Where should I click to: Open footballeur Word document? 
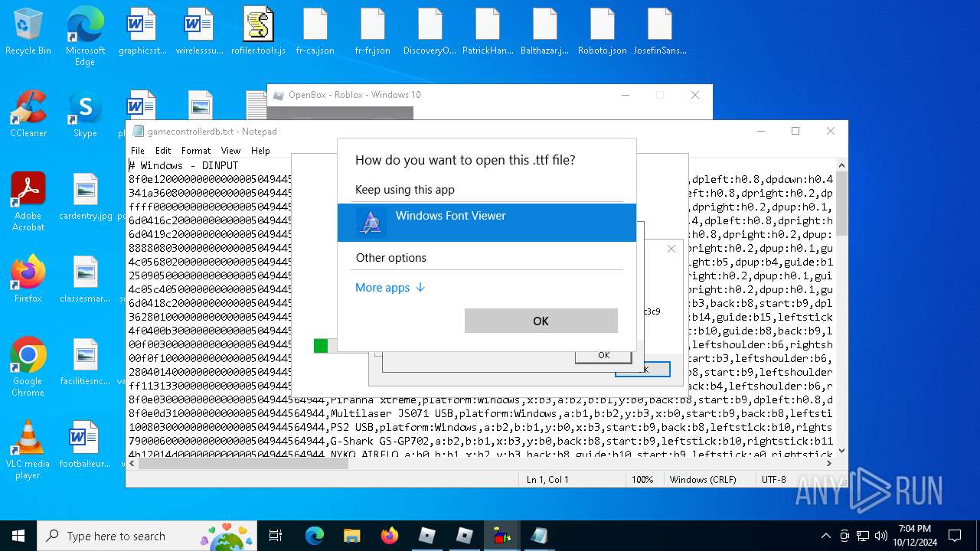(x=85, y=445)
